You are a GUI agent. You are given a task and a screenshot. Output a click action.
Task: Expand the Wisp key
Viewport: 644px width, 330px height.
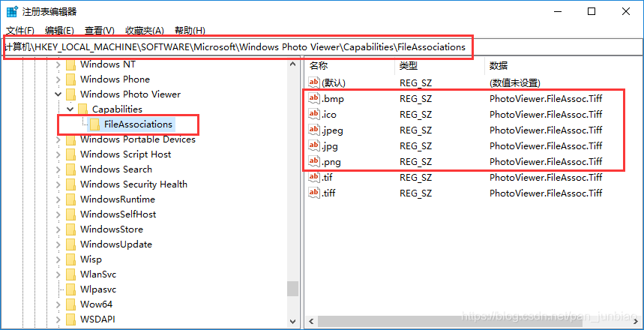click(58, 259)
